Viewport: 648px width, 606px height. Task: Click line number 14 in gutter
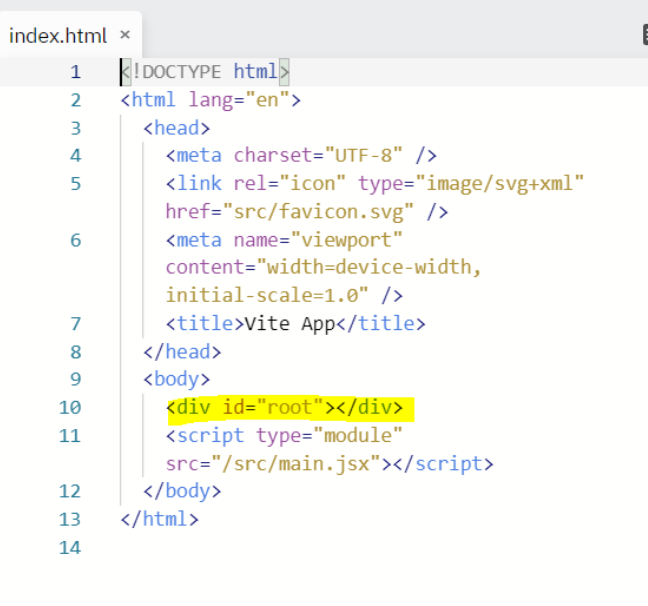(x=70, y=548)
